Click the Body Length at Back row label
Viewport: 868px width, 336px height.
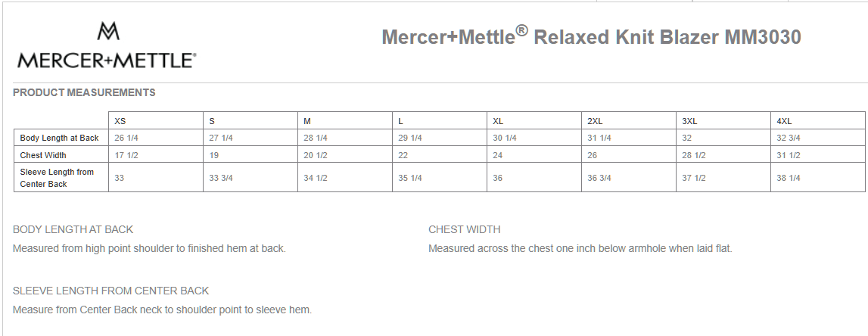pyautogui.click(x=59, y=138)
